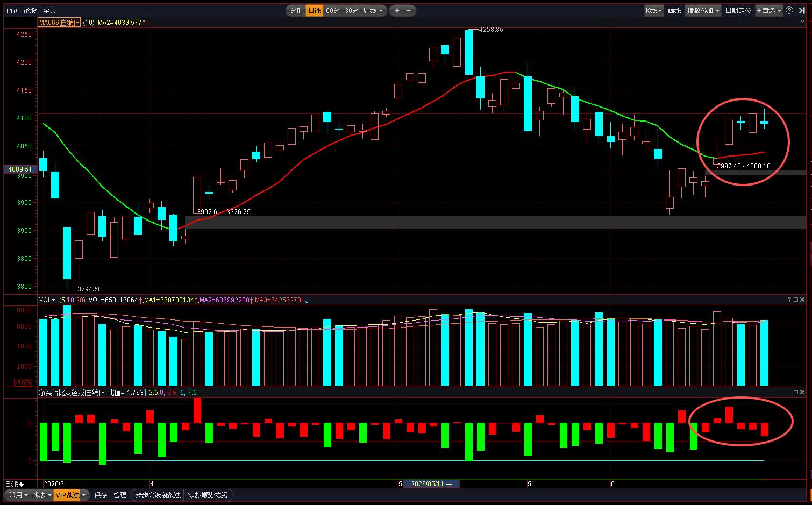This screenshot has width=812, height=505.
Task: Open the 常用 dropdown in bottom bar
Action: 18,495
